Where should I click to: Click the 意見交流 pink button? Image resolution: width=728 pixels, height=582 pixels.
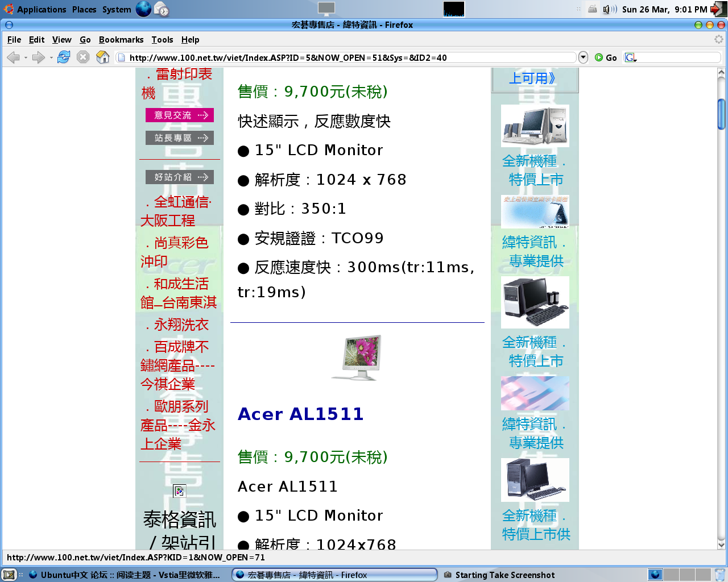pyautogui.click(x=180, y=115)
